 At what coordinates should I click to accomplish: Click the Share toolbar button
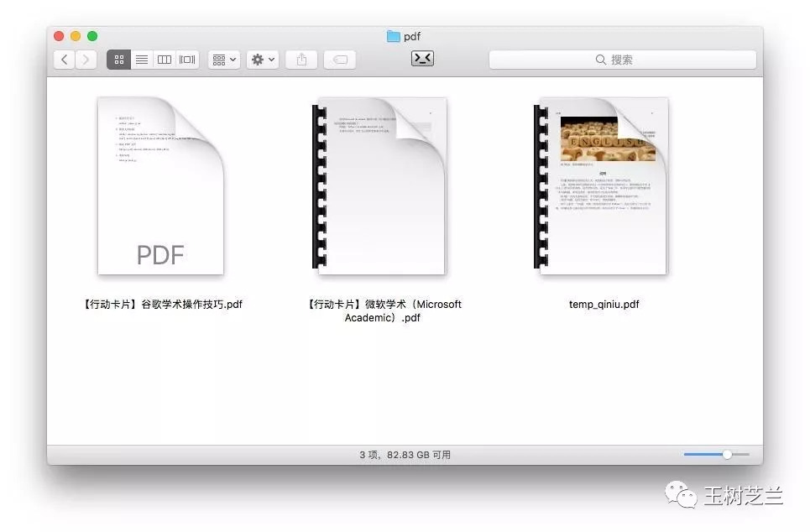point(301,60)
